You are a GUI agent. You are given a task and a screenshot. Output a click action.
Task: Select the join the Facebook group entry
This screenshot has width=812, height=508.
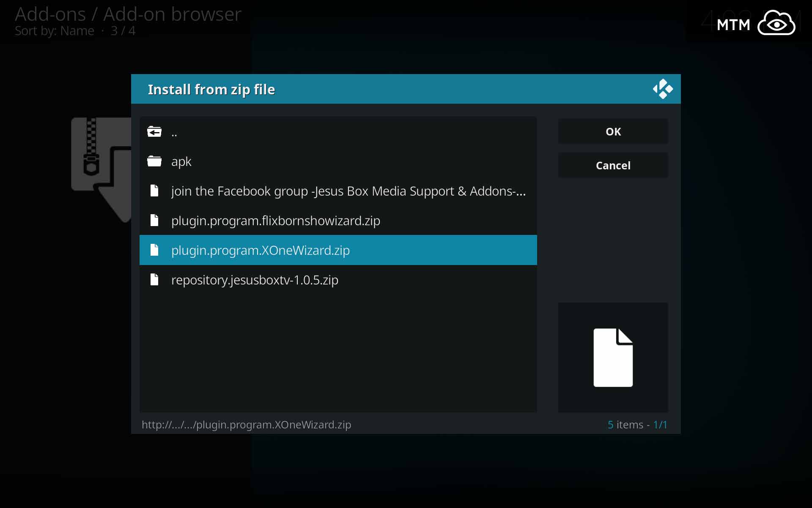[338, 190]
